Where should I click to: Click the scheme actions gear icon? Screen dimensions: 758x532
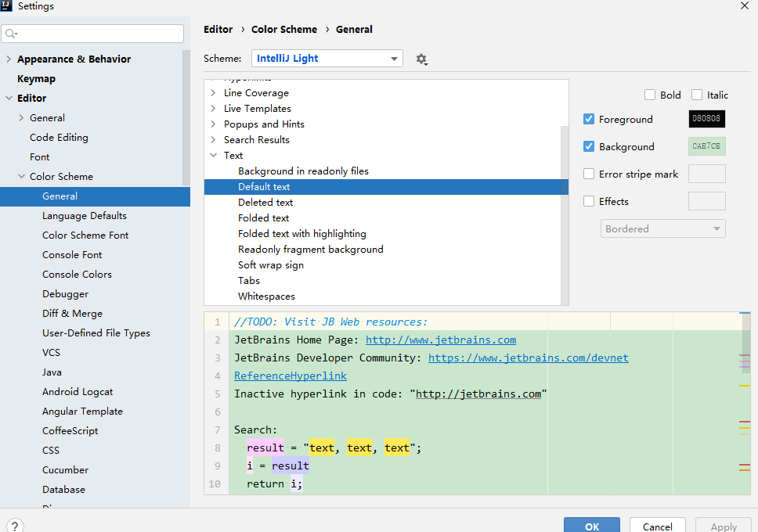pyautogui.click(x=421, y=59)
